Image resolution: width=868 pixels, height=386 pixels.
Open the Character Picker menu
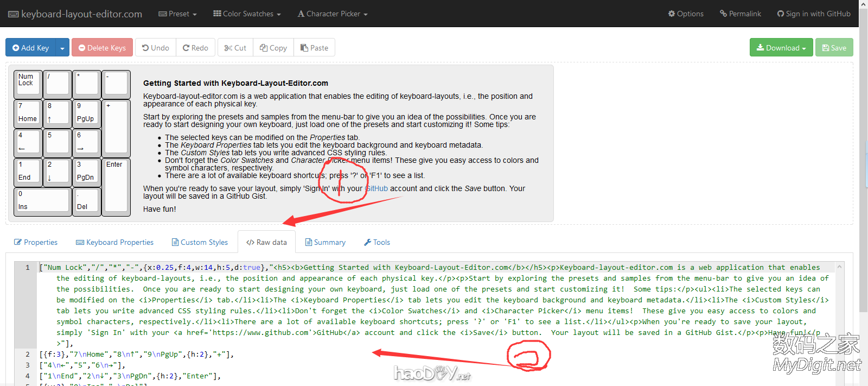coord(333,14)
